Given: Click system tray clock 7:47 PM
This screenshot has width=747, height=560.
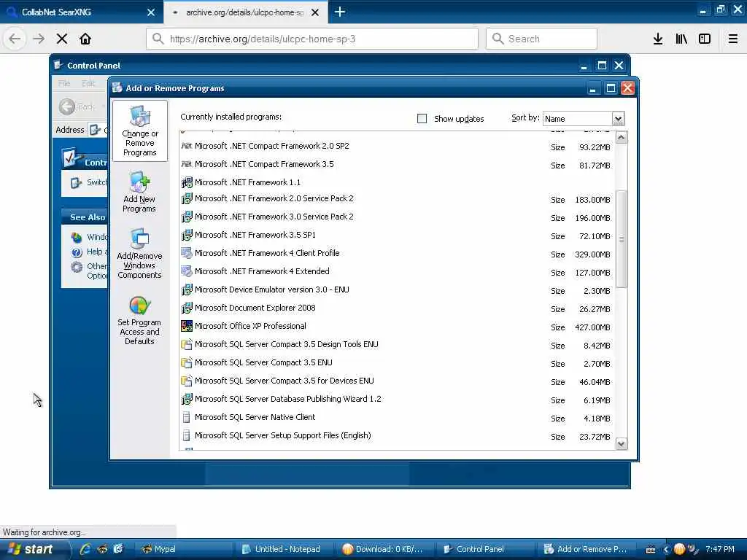Looking at the screenshot, I should (720, 549).
